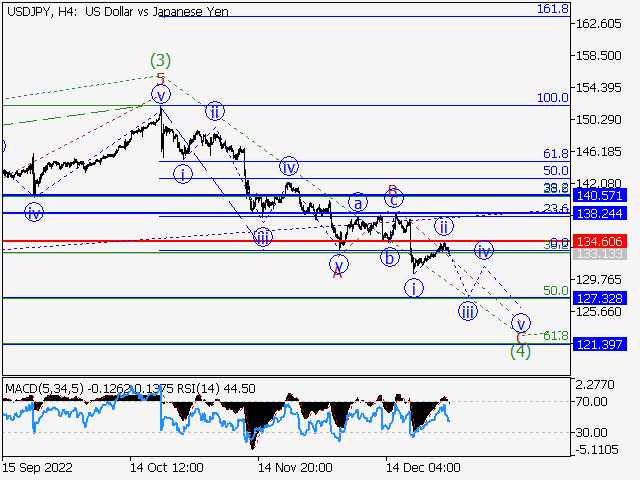Image resolution: width=640 pixels, height=480 pixels.
Task: Click the blue 61.8 label beside 146.185
Action: click(556, 153)
